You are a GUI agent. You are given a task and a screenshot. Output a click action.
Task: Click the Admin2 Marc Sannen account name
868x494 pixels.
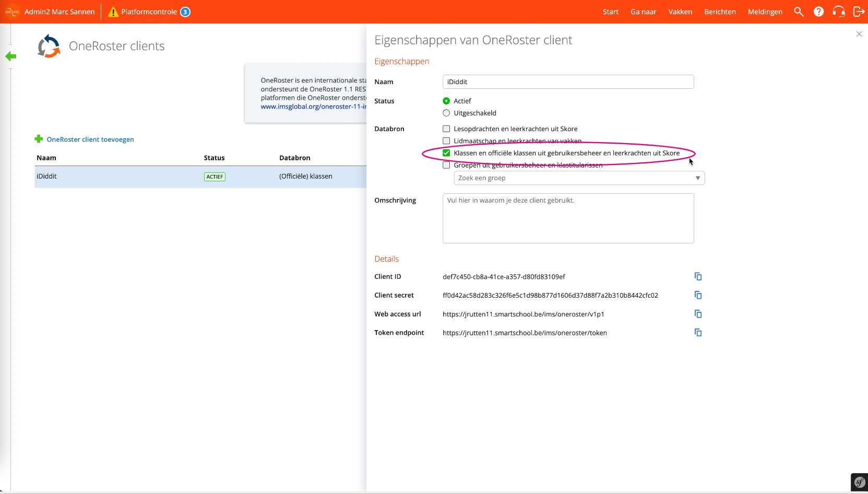[60, 11]
